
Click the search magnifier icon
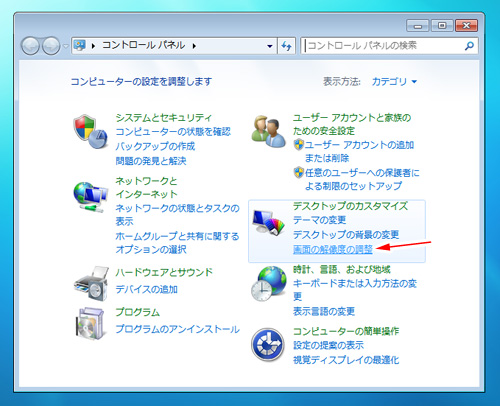(x=469, y=46)
